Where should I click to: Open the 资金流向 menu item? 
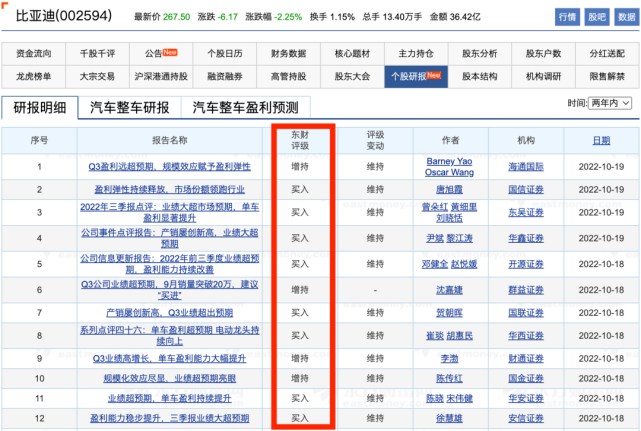click(34, 54)
